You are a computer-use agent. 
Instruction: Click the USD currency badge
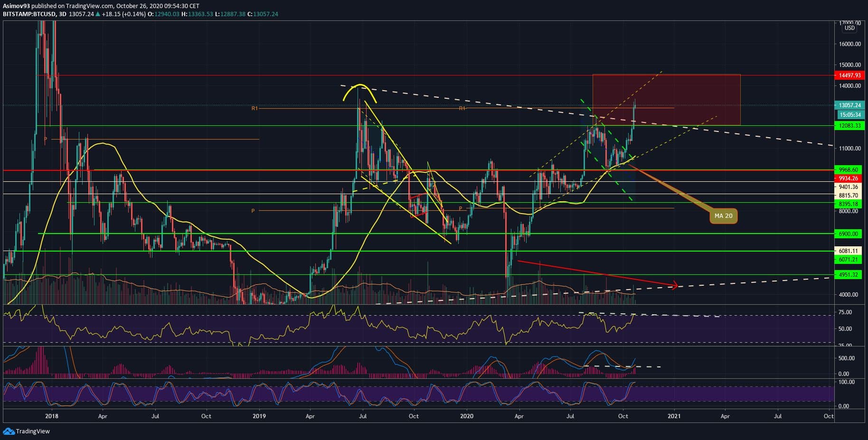pos(849,28)
